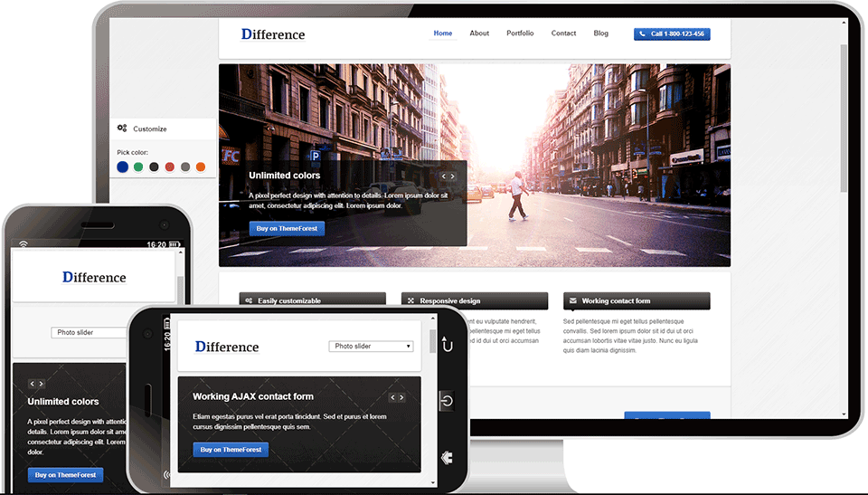Open the Contact menu item

coord(563,33)
